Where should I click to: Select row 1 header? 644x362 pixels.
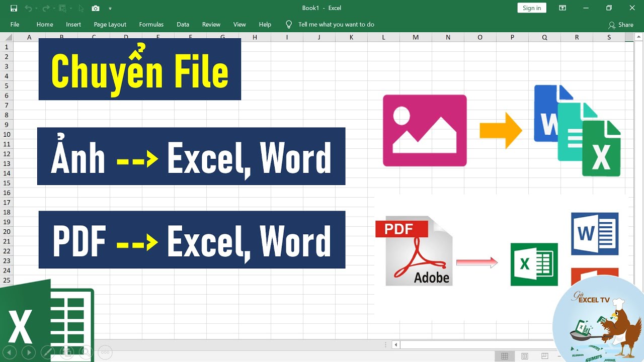pos(7,47)
